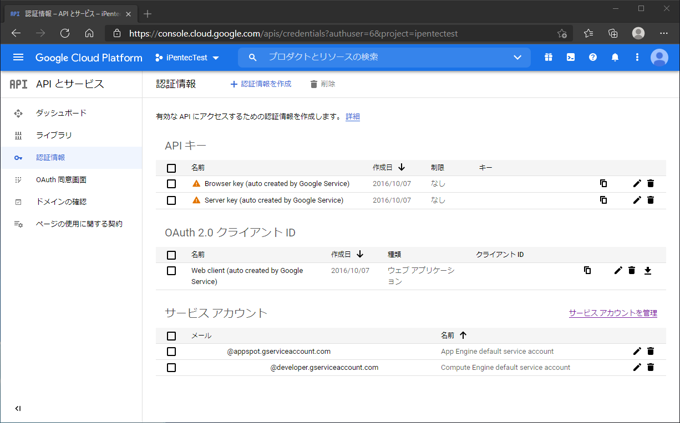The image size is (680, 423).
Task: Click the warning icon beside Server key
Action: tap(196, 200)
